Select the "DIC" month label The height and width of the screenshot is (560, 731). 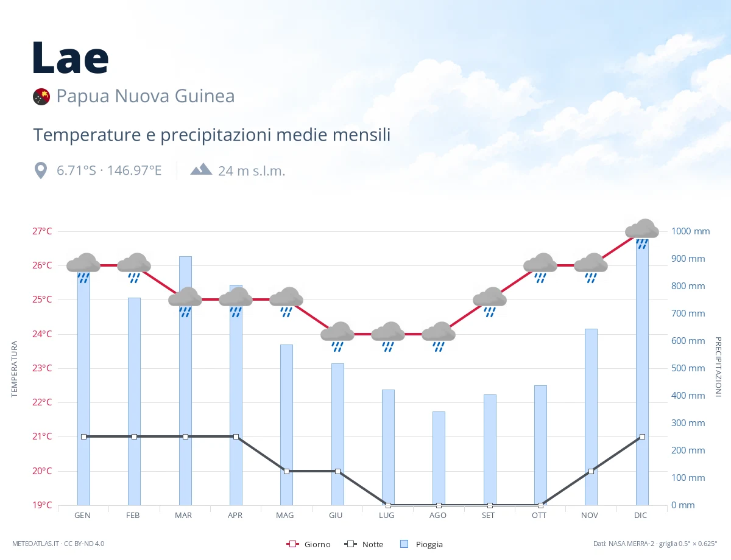(x=640, y=516)
